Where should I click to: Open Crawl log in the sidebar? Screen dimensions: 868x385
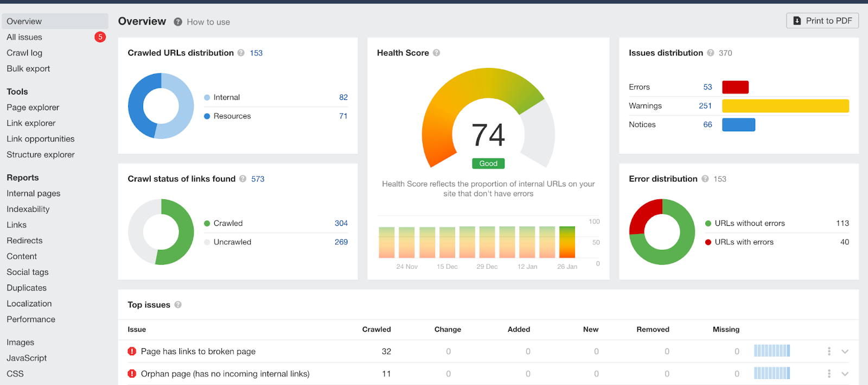[24, 53]
